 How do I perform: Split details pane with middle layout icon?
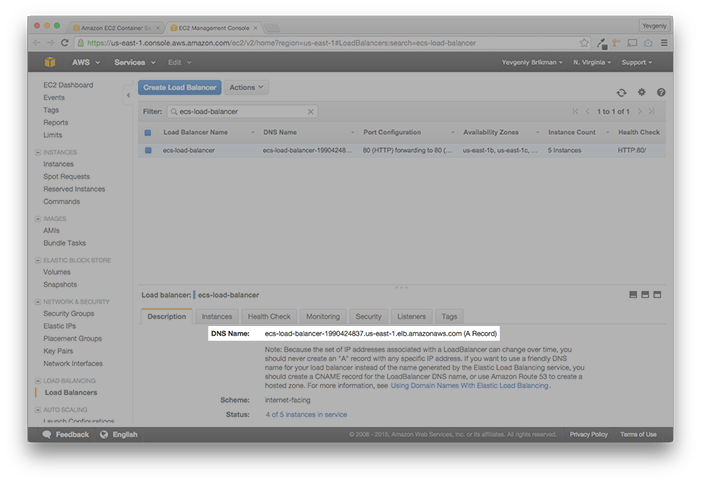(645, 295)
